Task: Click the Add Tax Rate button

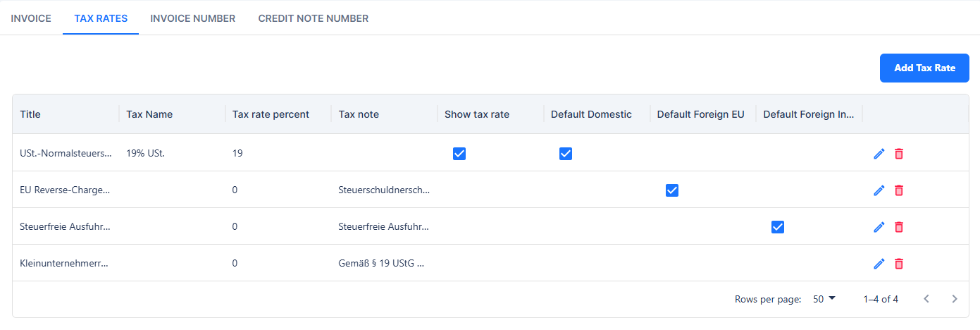Action: 924,68
